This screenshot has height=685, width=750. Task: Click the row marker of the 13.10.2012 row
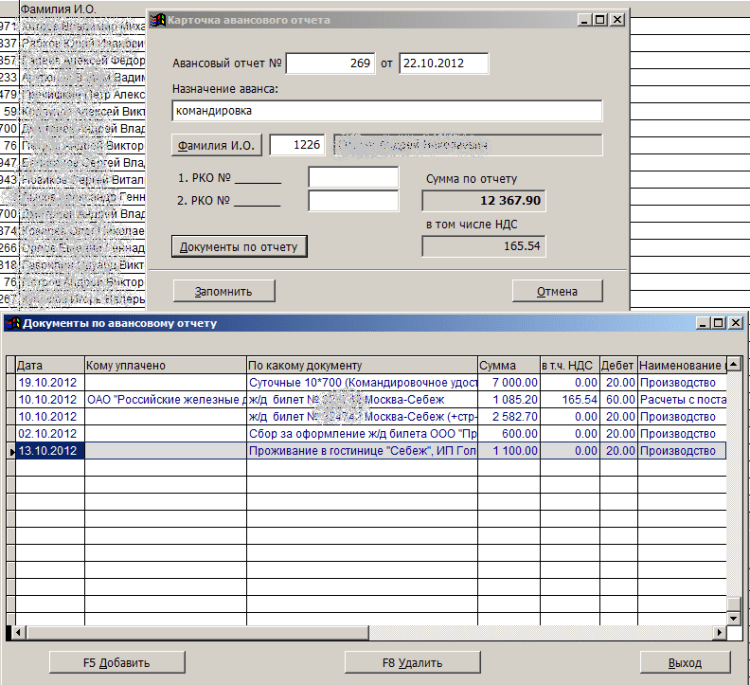[x=11, y=451]
